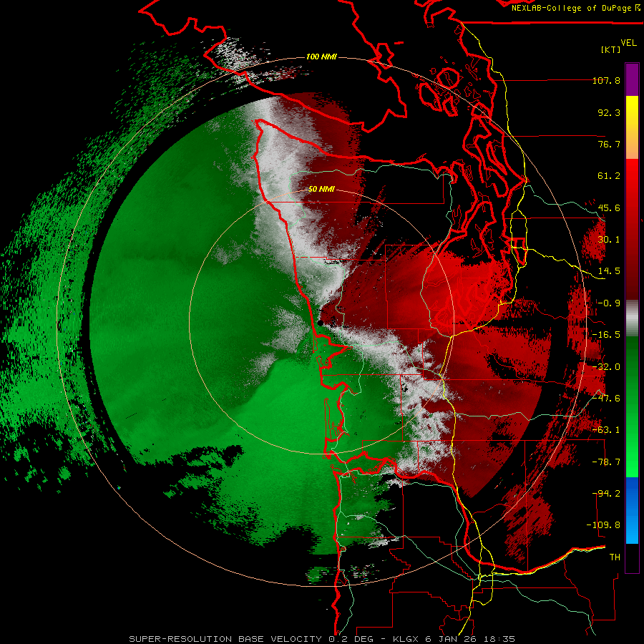Click the 30.1 value on the velocity scale
The image size is (644, 644).
(x=609, y=240)
